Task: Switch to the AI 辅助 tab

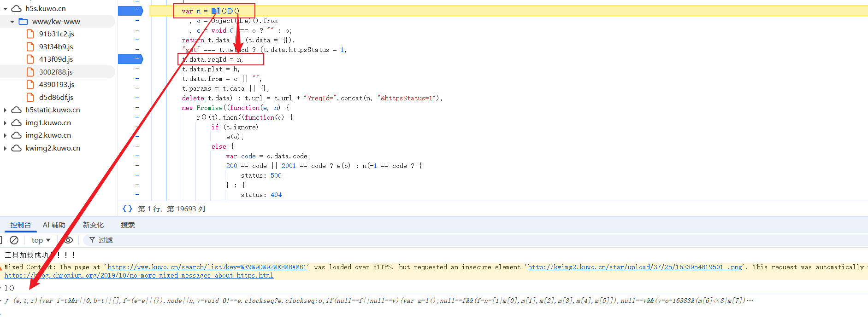Action: (54, 225)
